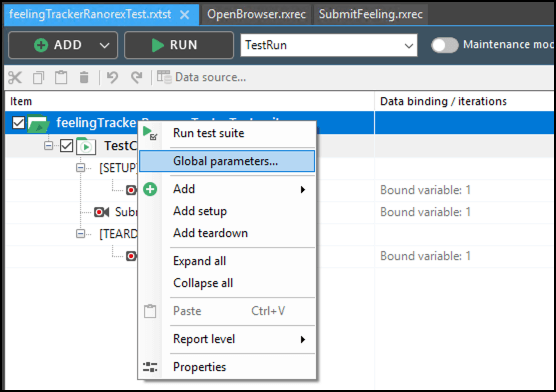The image size is (556, 392).
Task: Close the feelingTrackerRanorexTest.rxtst tab
Action: tap(184, 15)
